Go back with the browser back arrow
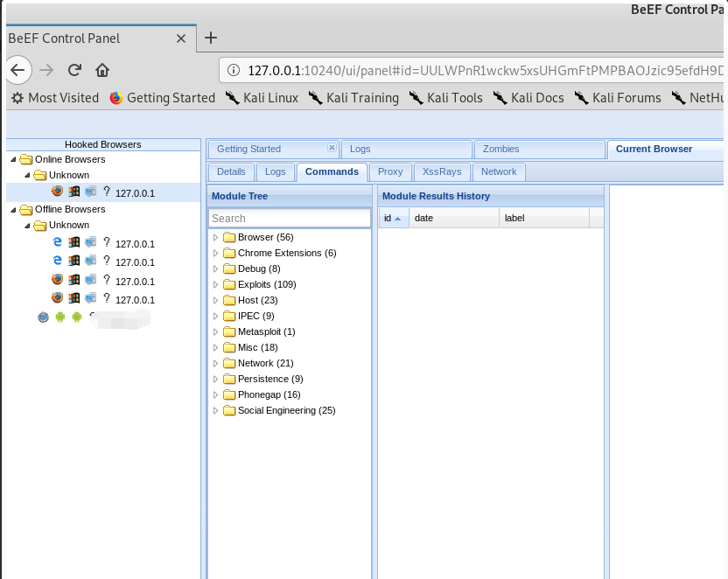 18,70
